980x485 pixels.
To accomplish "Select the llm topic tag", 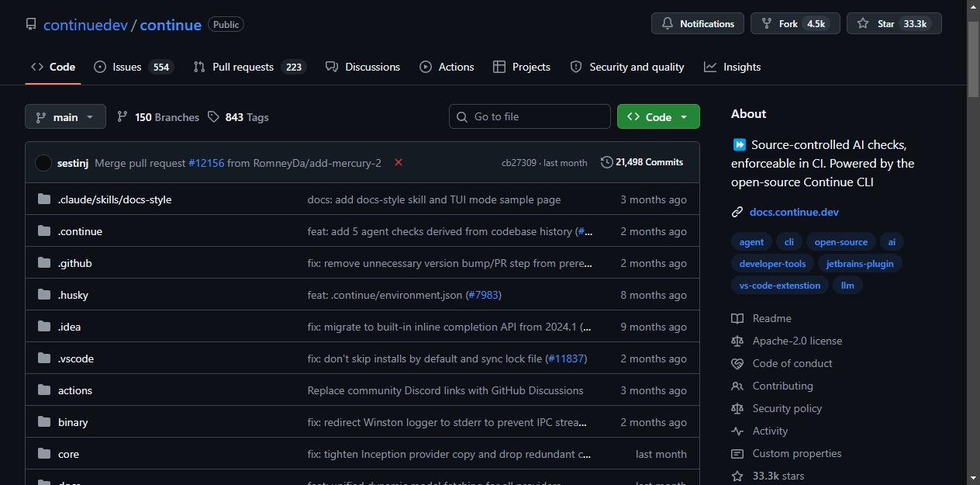I will coord(848,286).
